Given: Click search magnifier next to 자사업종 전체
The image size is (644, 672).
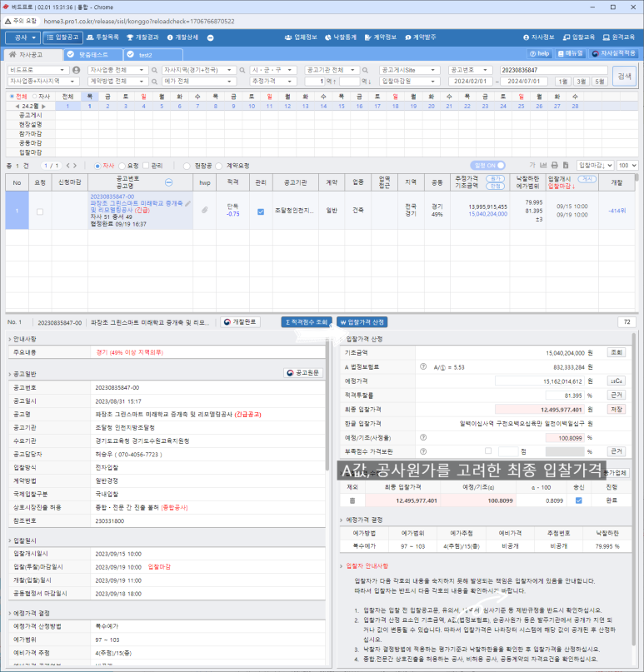Looking at the screenshot, I should (x=154, y=70).
